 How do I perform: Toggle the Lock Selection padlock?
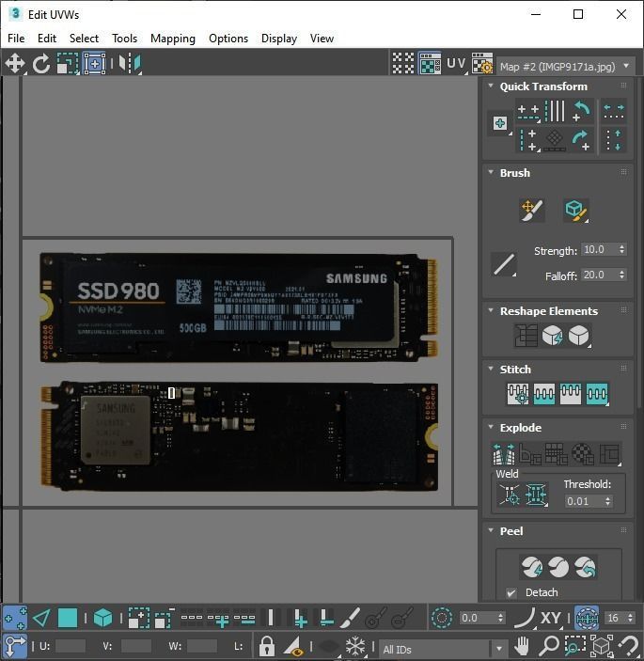pyautogui.click(x=266, y=645)
